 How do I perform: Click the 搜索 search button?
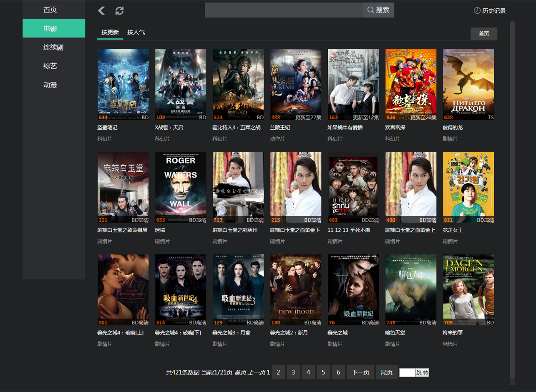(x=379, y=10)
